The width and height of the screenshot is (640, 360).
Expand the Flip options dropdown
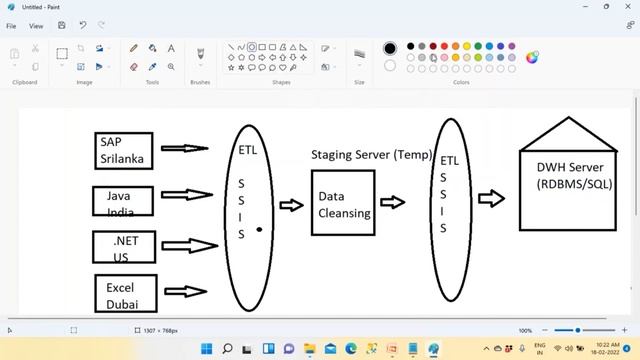click(109, 66)
